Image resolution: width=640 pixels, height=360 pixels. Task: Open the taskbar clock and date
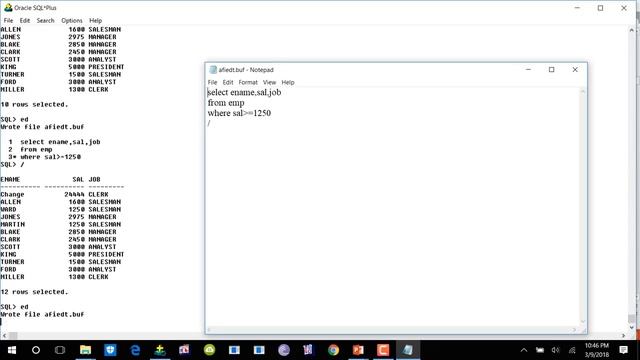point(597,350)
